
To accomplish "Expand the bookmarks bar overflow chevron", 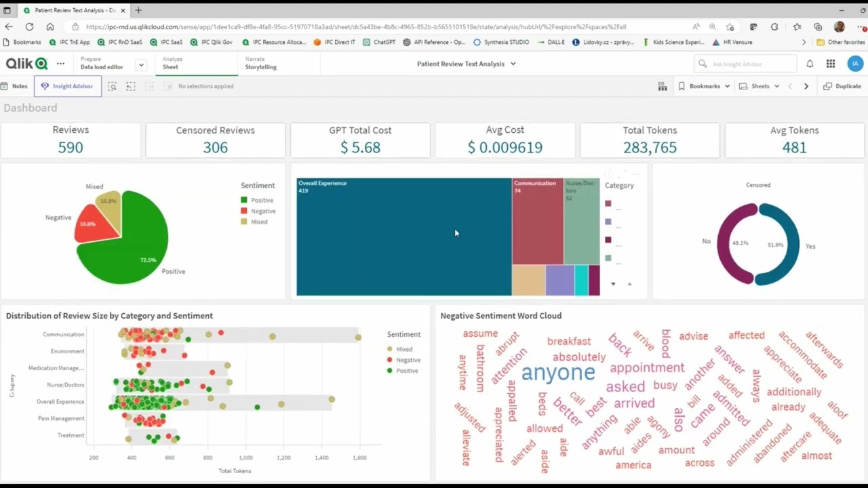I will [804, 42].
